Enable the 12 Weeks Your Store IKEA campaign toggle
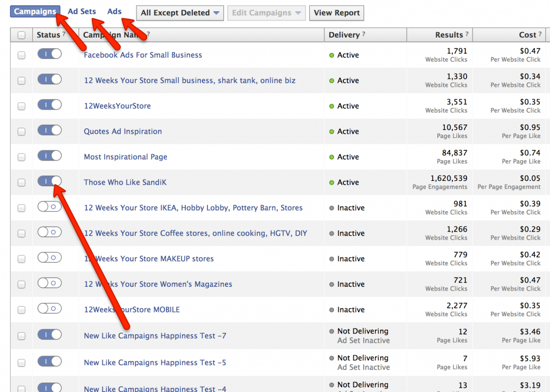Screen dimensions: 550x392 click(x=49, y=206)
